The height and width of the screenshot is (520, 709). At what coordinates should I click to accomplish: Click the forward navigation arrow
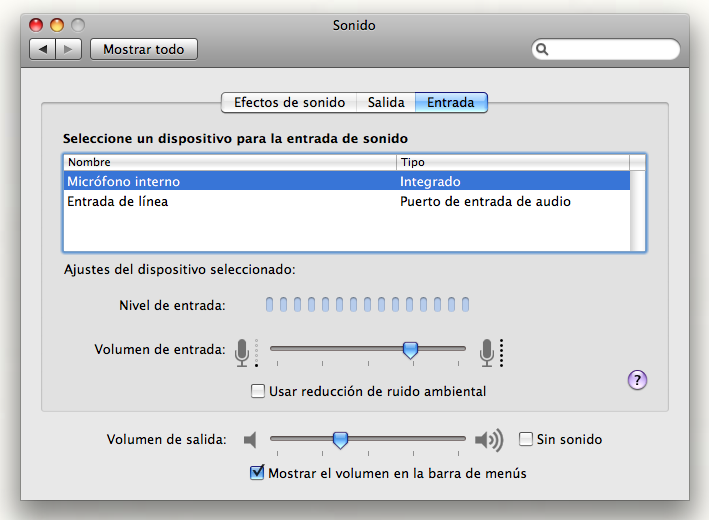tap(69, 49)
